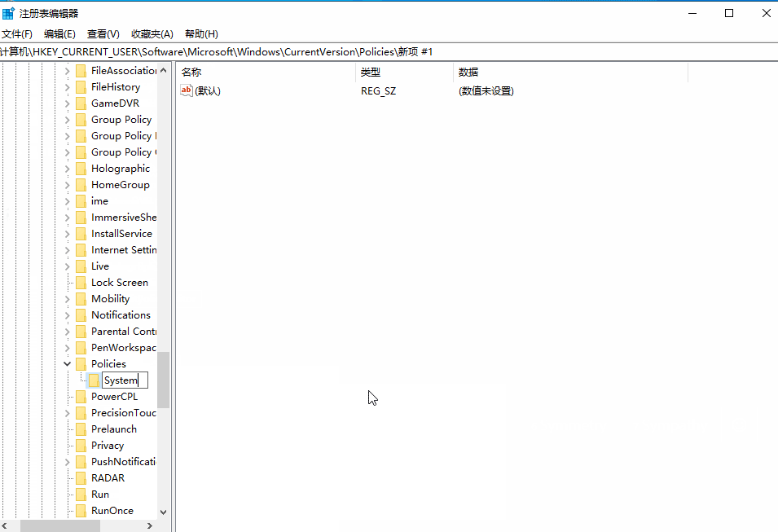Click the Registry Editor title bar icon
The width and height of the screenshot is (778, 532).
pos(8,12)
